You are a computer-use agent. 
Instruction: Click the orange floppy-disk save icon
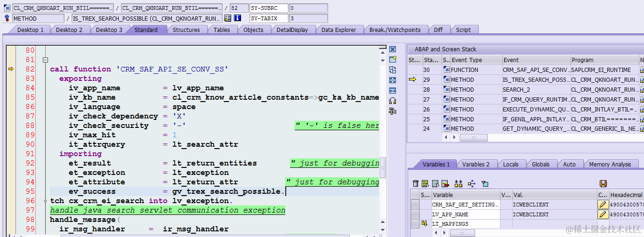click(604, 183)
